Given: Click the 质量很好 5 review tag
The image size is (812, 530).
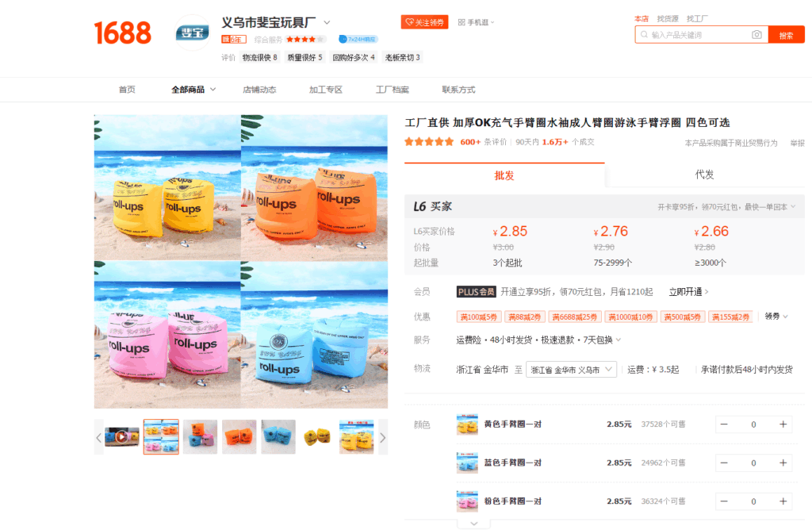Looking at the screenshot, I should 304,57.
